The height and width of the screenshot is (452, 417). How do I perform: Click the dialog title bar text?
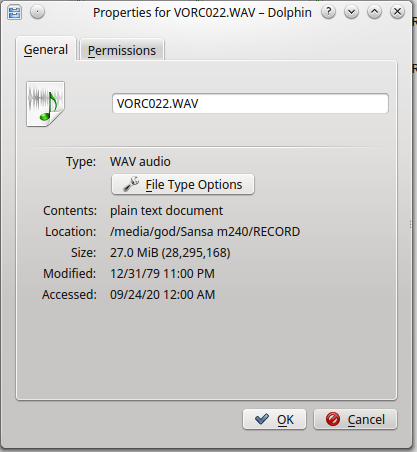[x=202, y=13]
